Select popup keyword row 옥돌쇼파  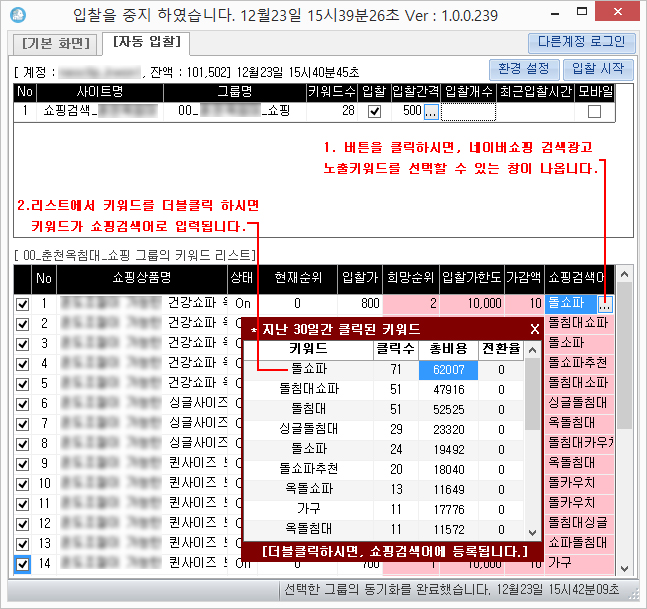coord(384,489)
